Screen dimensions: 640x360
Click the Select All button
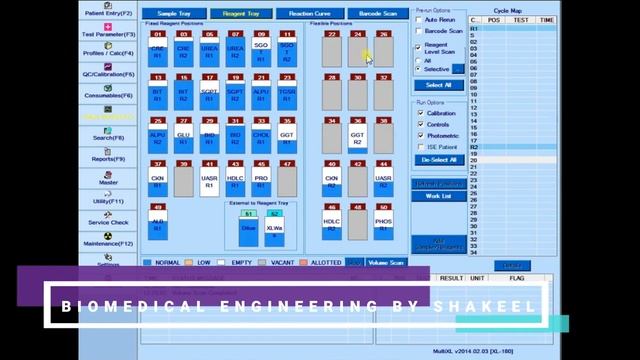coord(439,85)
